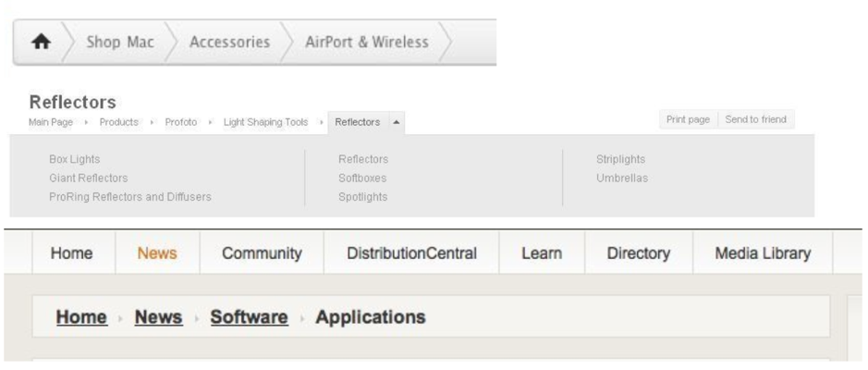This screenshot has height=370, width=868.
Task: Go to Accessories breadcrumb
Action: click(x=229, y=43)
